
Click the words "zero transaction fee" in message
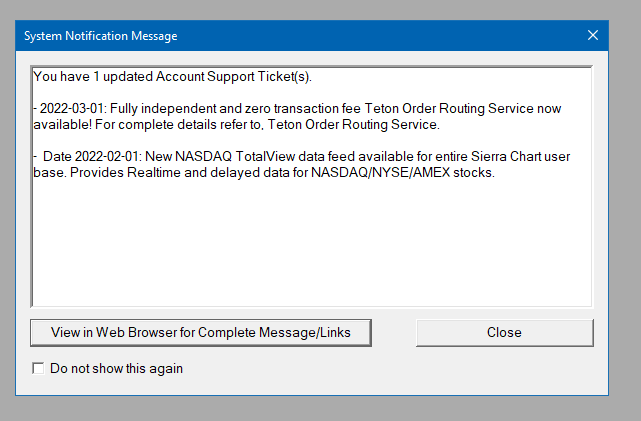pyautogui.click(x=303, y=108)
